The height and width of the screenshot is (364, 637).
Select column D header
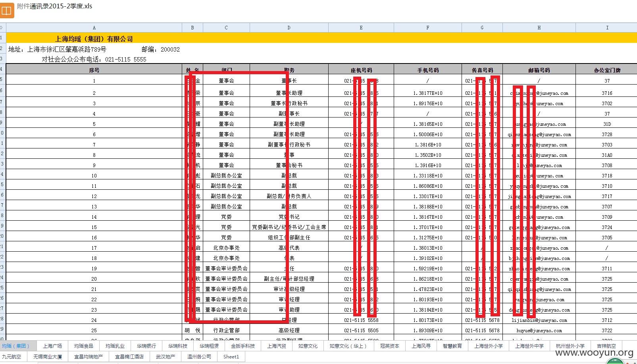tap(289, 27)
